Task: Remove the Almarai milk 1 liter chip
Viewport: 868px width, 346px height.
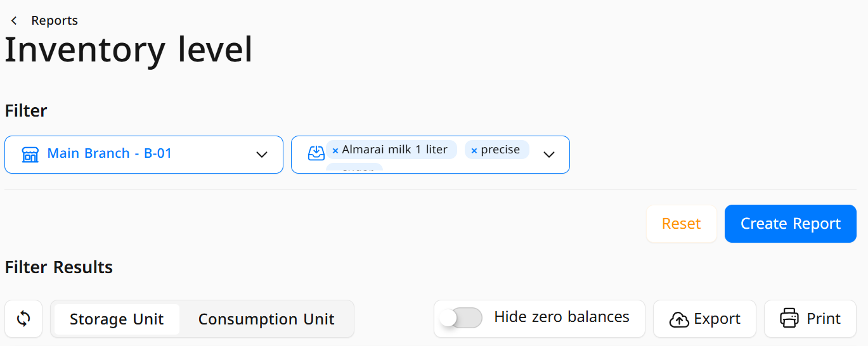Action: click(335, 150)
